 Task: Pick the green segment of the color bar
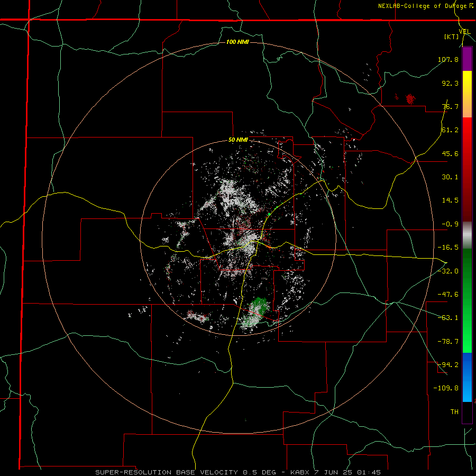click(467, 300)
